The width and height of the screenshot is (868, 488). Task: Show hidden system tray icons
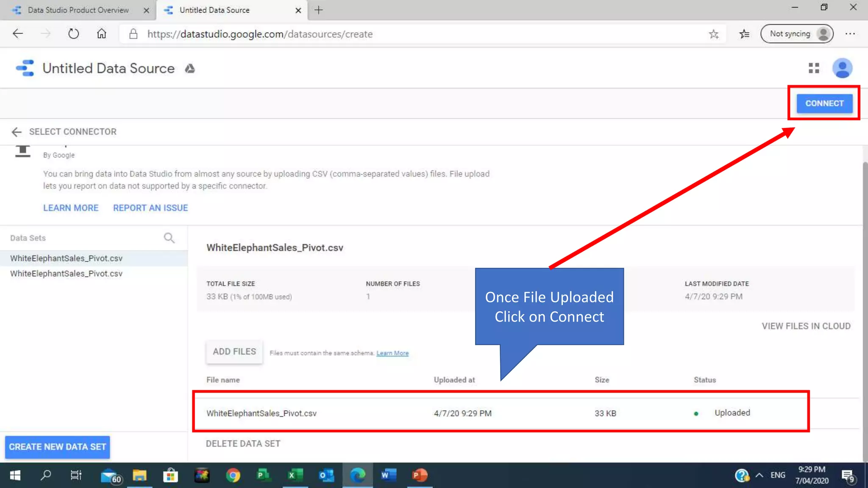click(x=759, y=475)
